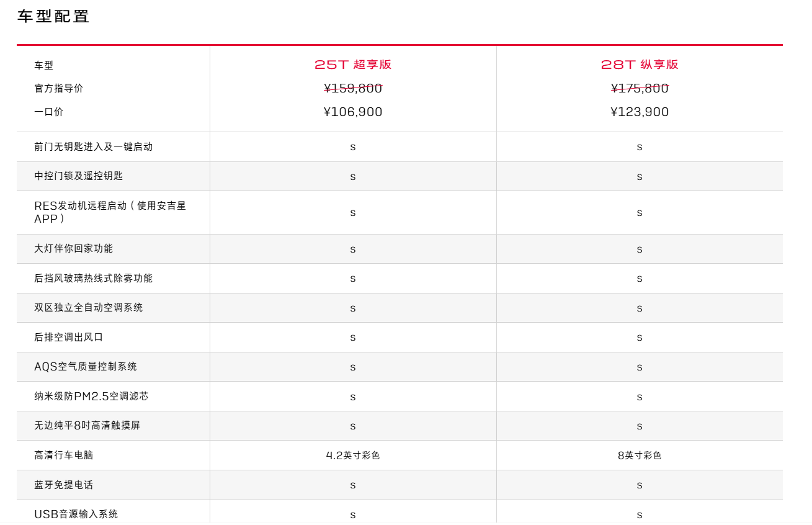Click the crossed-out ¥159,800 guide price
Screen dimensions: 812x525
[x=353, y=89]
